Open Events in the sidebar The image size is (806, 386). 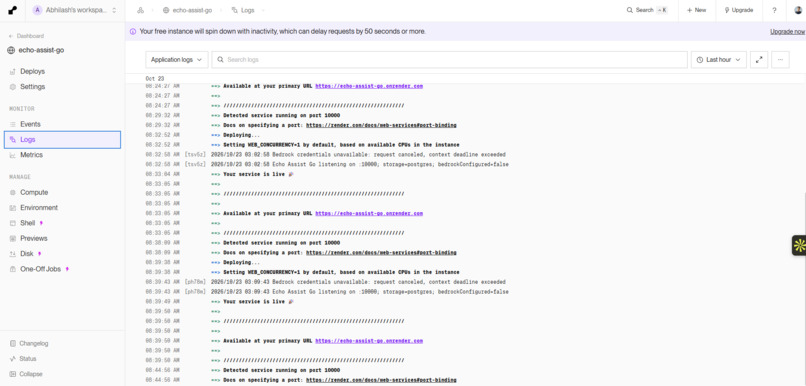tap(30, 124)
